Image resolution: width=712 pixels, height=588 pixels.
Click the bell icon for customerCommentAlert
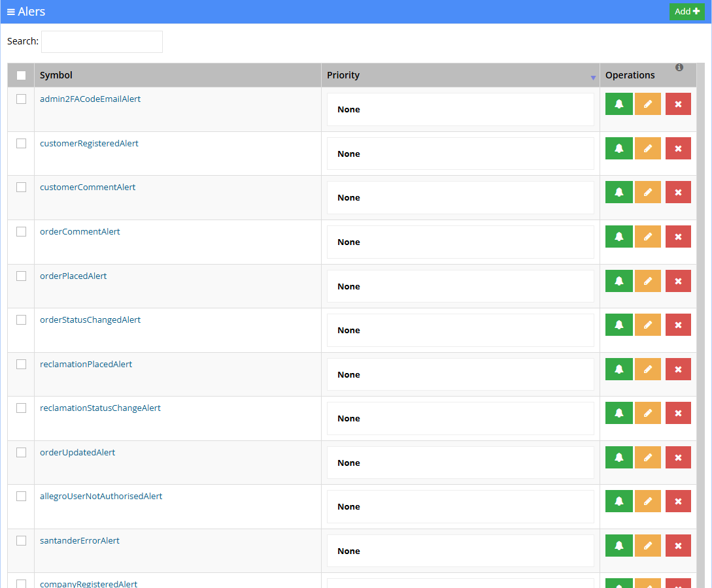click(619, 192)
